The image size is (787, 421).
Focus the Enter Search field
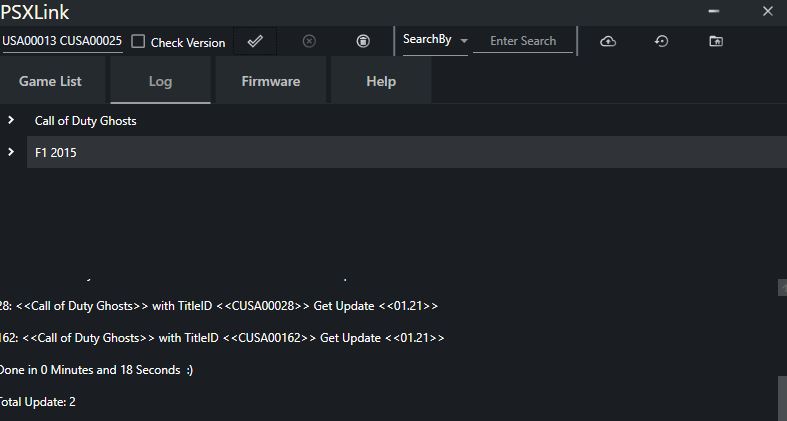[523, 41]
